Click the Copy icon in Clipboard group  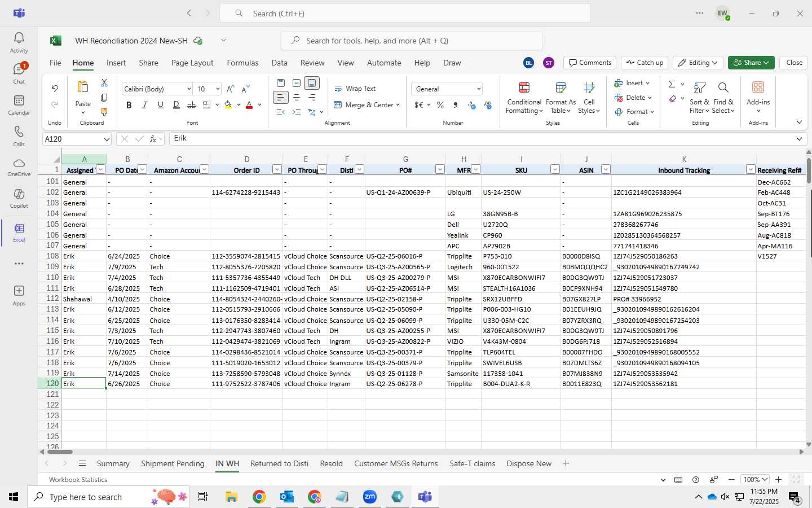pyautogui.click(x=104, y=98)
